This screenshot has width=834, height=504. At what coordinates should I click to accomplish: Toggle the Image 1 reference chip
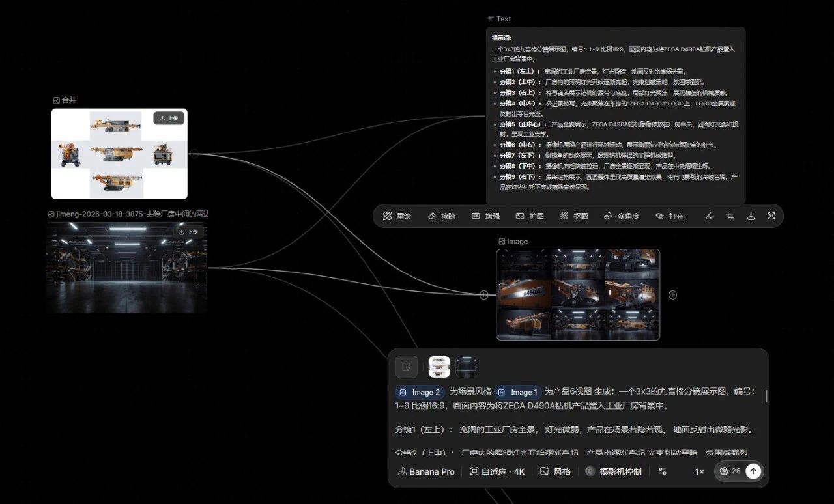pyautogui.click(x=518, y=392)
